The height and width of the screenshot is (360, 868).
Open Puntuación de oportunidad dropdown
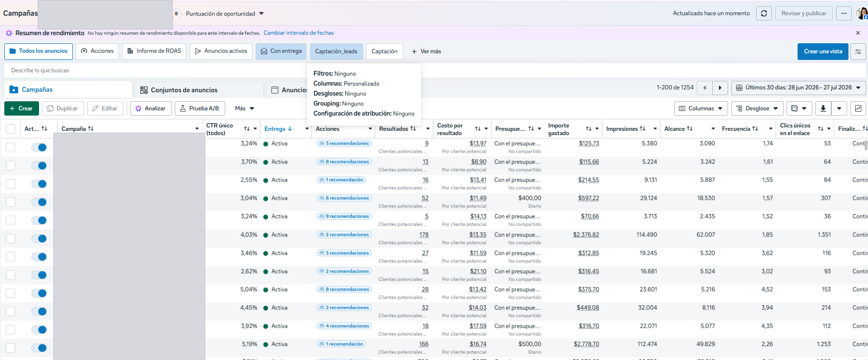point(225,14)
